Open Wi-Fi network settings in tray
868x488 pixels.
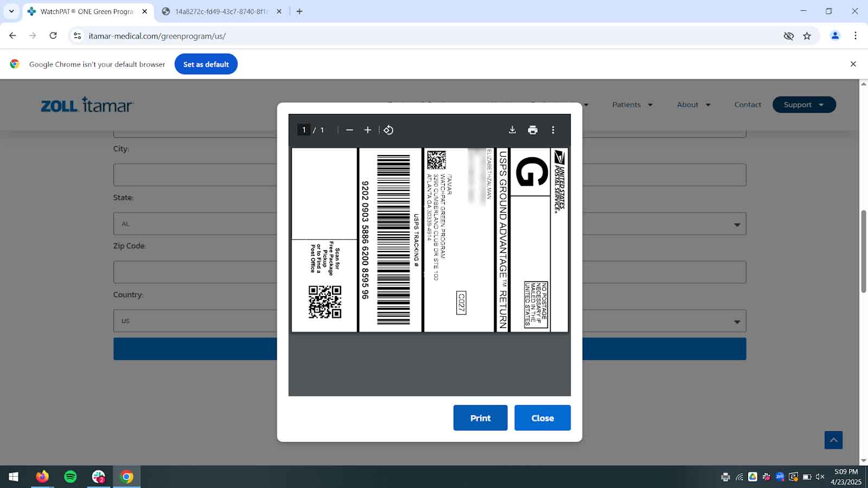pyautogui.click(x=739, y=477)
